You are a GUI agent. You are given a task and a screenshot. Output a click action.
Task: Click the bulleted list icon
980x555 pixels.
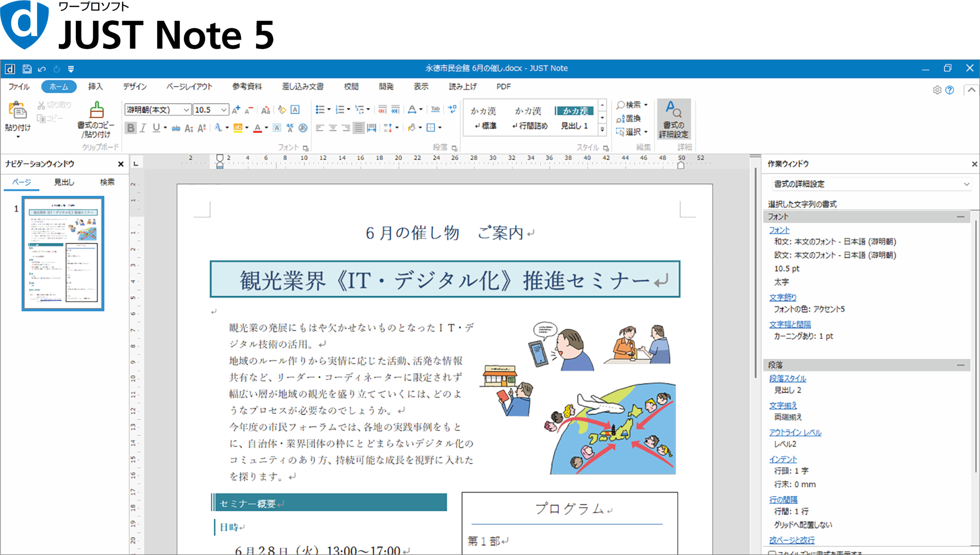[320, 110]
